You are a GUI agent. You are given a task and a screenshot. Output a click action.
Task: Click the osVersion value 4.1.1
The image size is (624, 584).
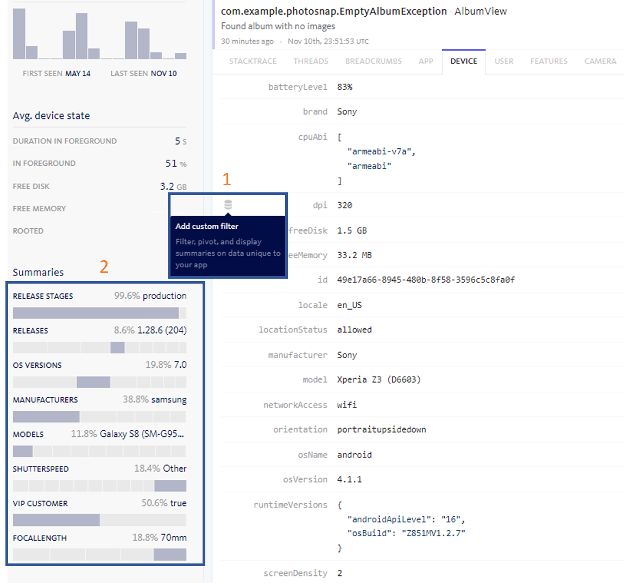pos(349,480)
